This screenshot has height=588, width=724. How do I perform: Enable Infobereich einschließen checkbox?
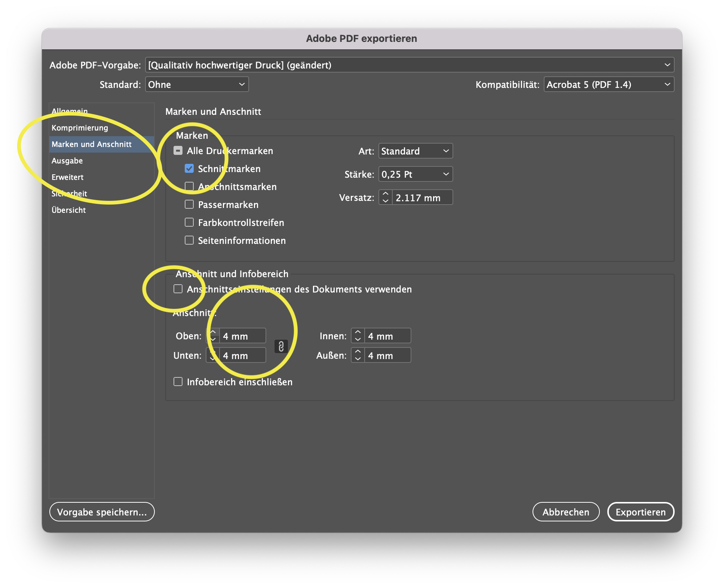coord(178,382)
